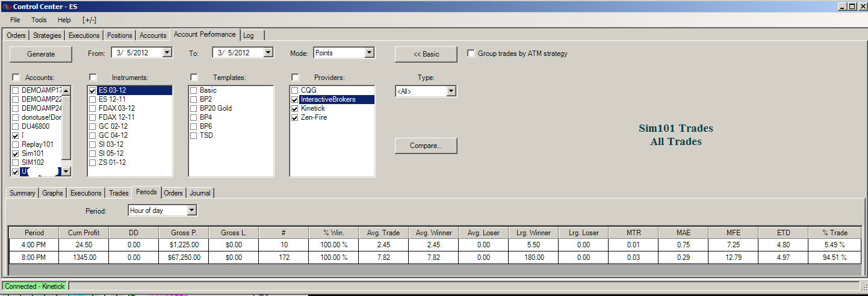Click Accounts list scroll up arrow
The height and width of the screenshot is (296, 868).
click(66, 91)
